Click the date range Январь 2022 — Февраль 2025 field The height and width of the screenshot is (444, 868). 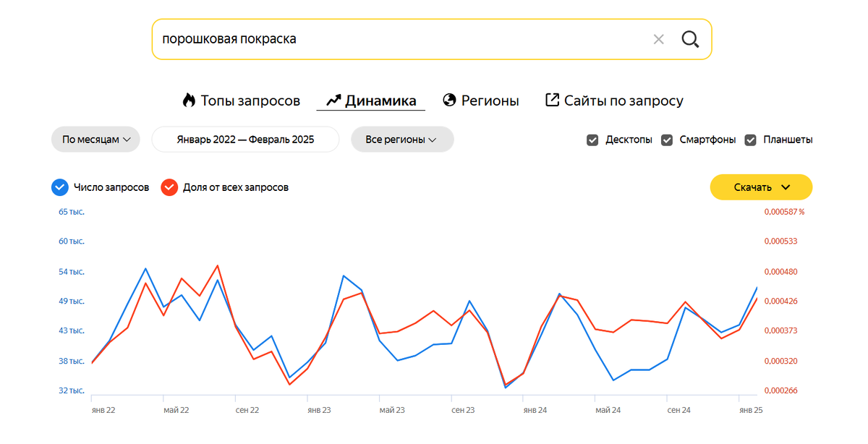(x=245, y=139)
